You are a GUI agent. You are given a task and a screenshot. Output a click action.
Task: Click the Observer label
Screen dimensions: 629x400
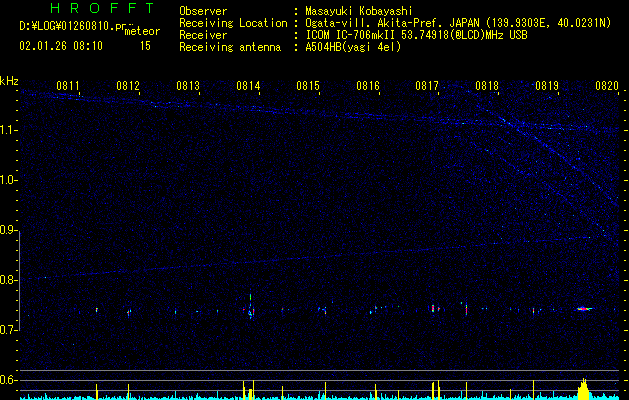[x=203, y=11]
